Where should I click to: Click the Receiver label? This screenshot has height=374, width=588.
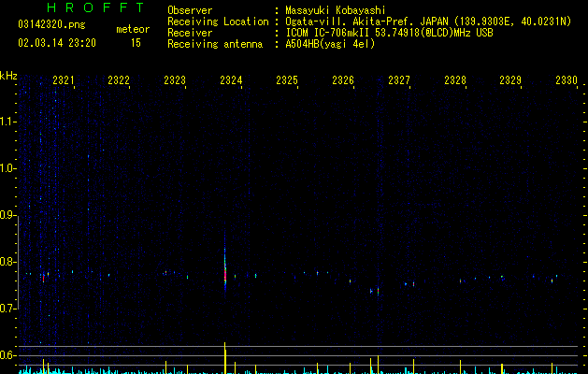pyautogui.click(x=190, y=33)
